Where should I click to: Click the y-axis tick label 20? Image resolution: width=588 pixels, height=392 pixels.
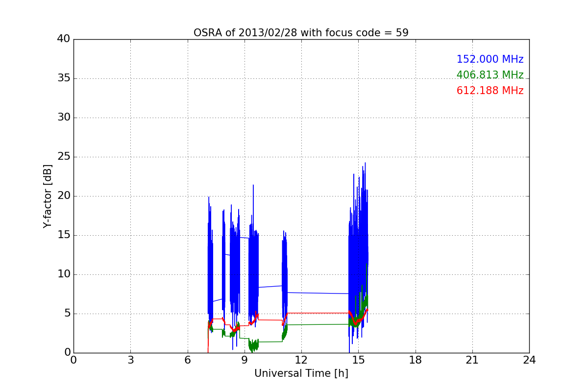tap(64, 196)
